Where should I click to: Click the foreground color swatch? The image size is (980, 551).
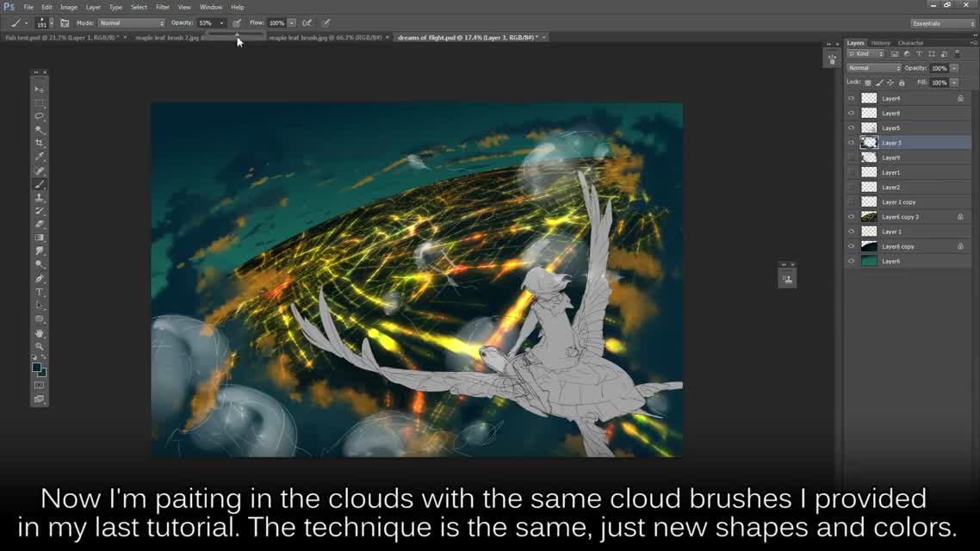coord(37,368)
